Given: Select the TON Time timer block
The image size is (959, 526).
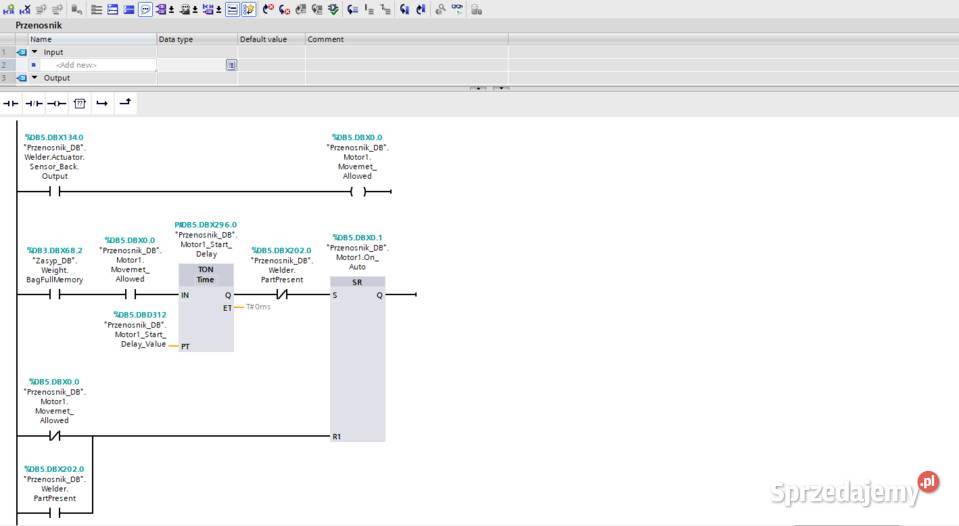Looking at the screenshot, I should (x=206, y=308).
